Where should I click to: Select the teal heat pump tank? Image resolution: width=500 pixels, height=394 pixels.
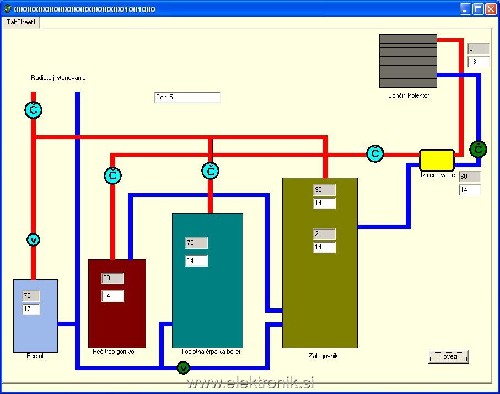coord(208,281)
